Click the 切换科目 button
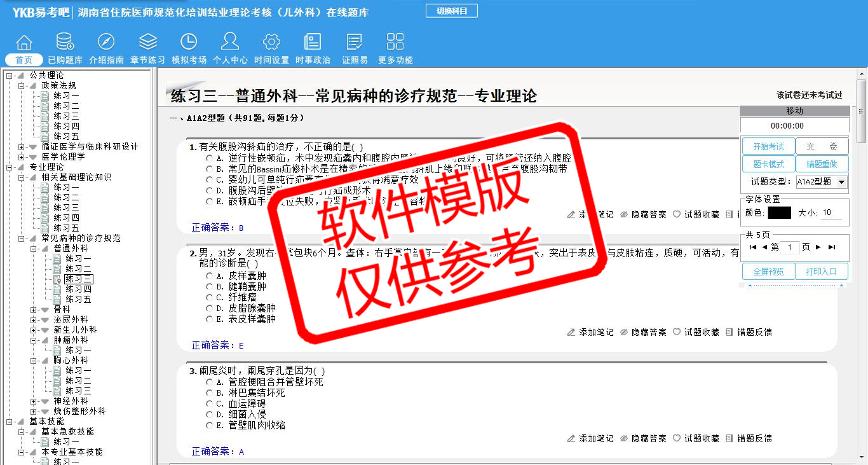Screen dimensions: 868x465 452,11
